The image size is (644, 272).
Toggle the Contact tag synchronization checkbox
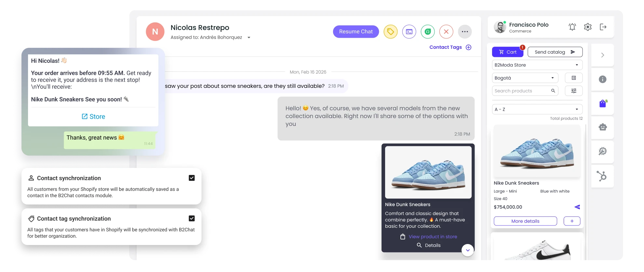point(192,218)
